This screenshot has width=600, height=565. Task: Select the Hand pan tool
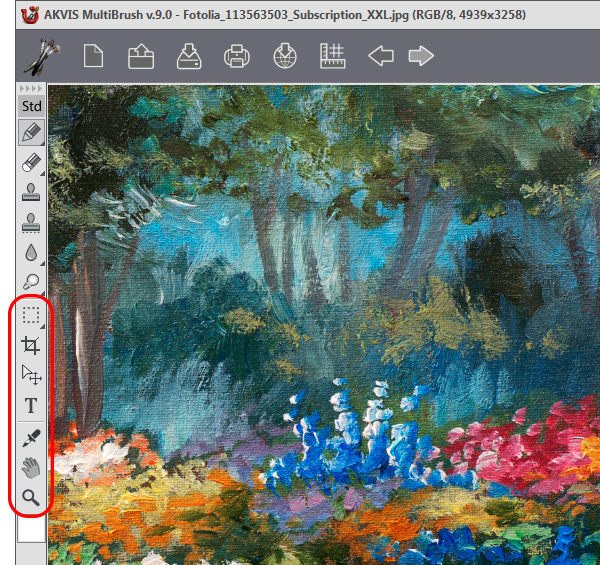coord(31,468)
